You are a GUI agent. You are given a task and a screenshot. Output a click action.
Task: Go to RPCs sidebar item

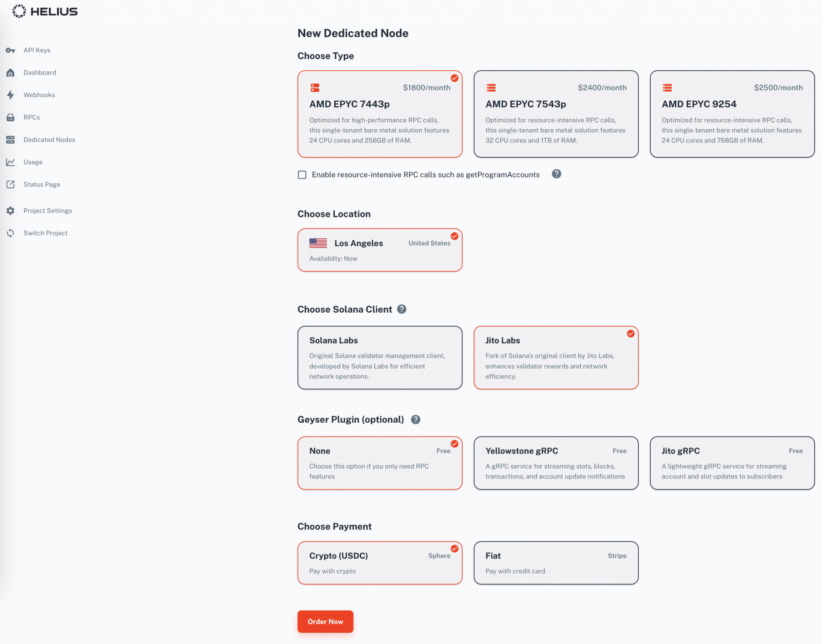pos(32,117)
